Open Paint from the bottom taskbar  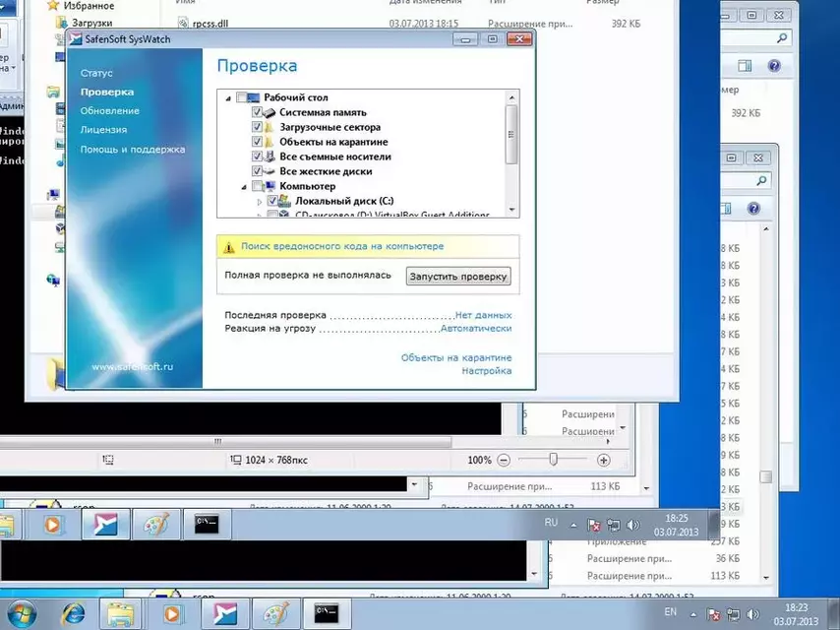pyautogui.click(x=275, y=614)
